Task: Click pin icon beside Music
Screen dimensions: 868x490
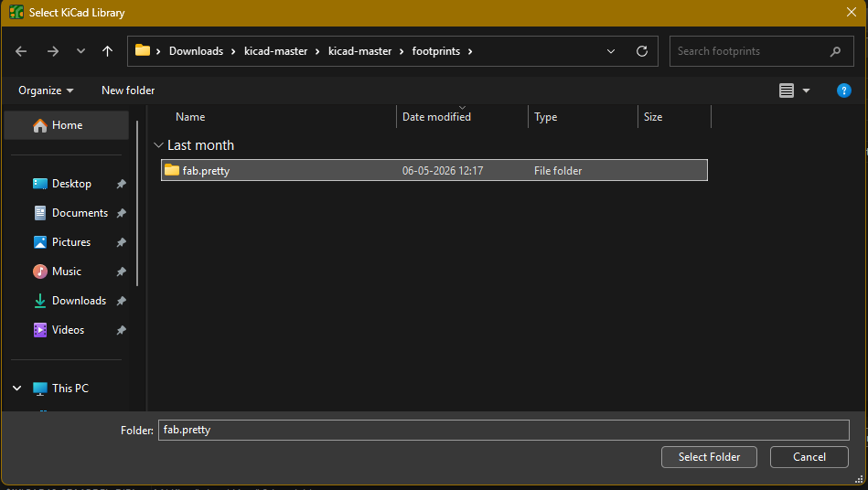Action: point(122,272)
